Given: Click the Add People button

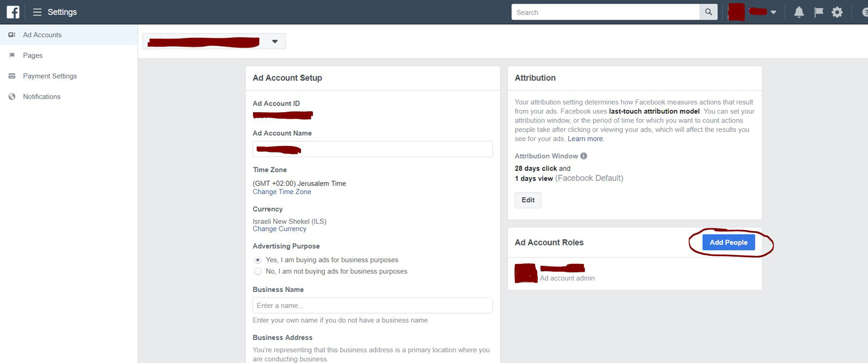Looking at the screenshot, I should click(728, 242).
